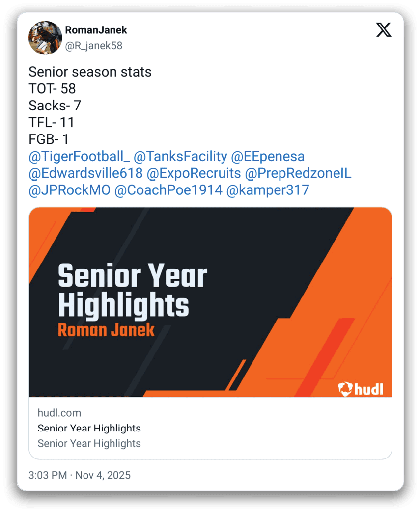Visit the @TanksFacility mention
This screenshot has width=420, height=512.
click(180, 157)
